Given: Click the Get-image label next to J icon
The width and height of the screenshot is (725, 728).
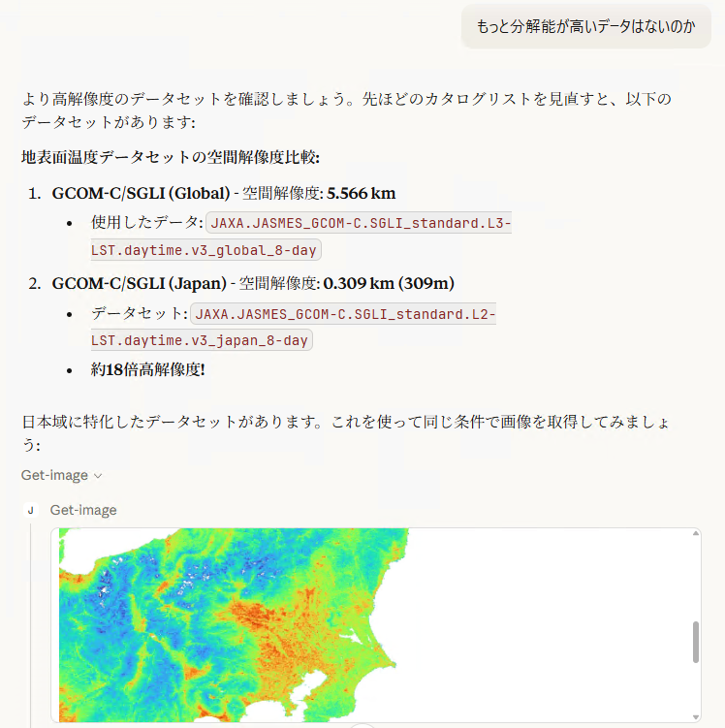Looking at the screenshot, I should pyautogui.click(x=83, y=510).
